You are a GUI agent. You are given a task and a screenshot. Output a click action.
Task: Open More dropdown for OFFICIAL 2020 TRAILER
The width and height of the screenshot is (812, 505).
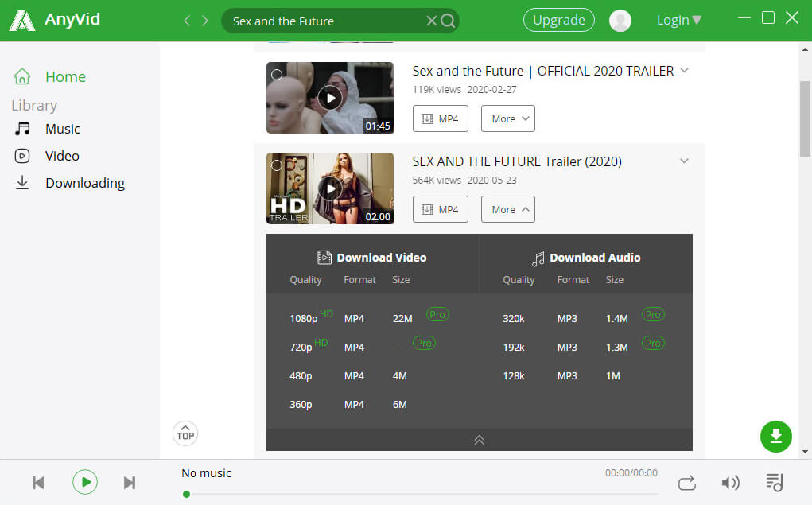coord(508,118)
